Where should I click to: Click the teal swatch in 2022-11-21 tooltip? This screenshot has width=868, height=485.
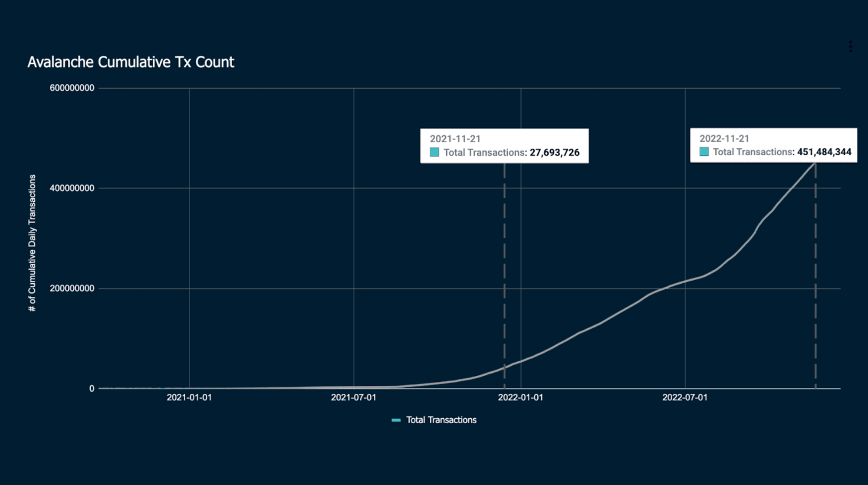704,151
